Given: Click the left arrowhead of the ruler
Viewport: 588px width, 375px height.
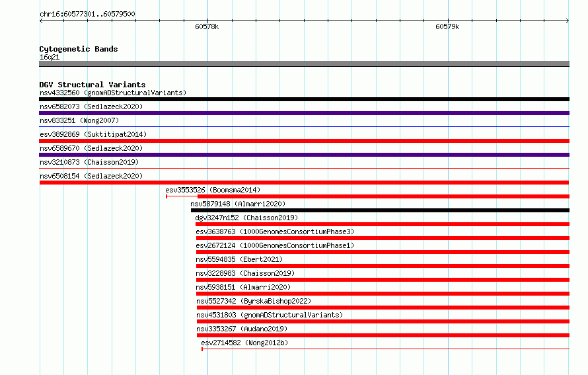Looking at the screenshot, I should coord(41,21).
